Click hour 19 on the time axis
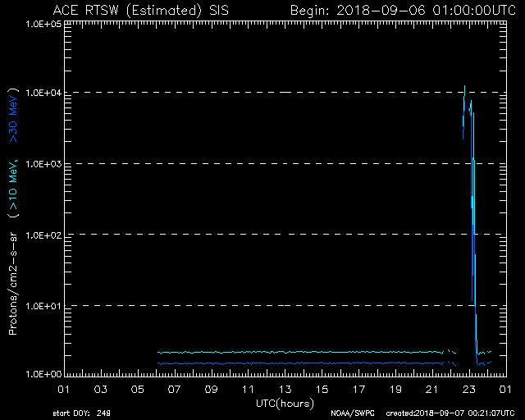Screen dimensions: 525x420 tap(395, 389)
